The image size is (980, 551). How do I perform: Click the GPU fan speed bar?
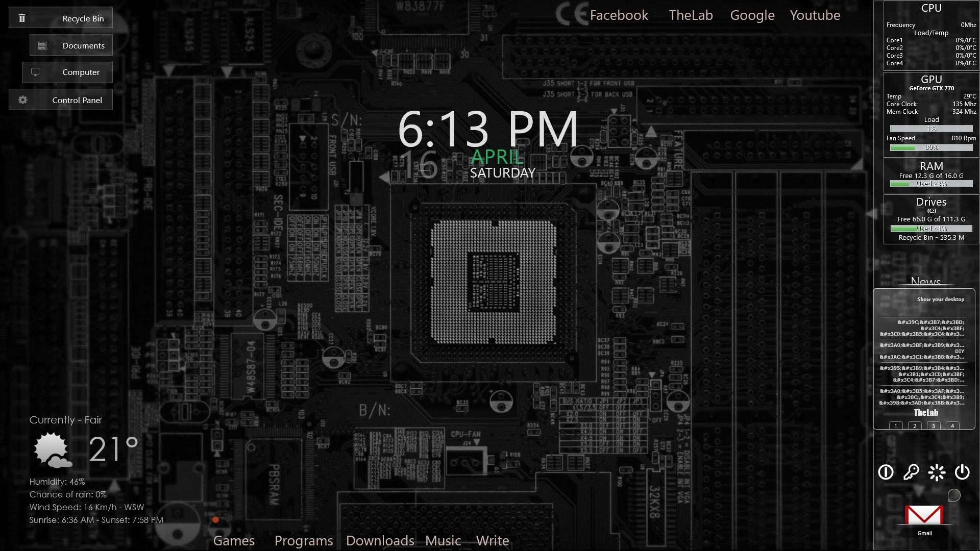point(931,147)
